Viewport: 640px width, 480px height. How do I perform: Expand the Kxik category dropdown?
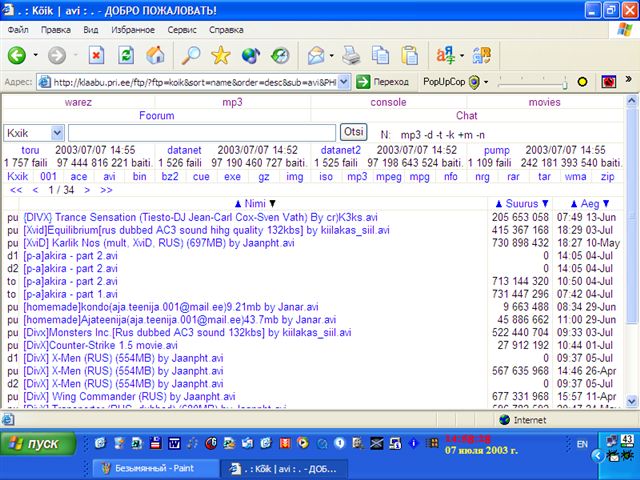point(58,132)
